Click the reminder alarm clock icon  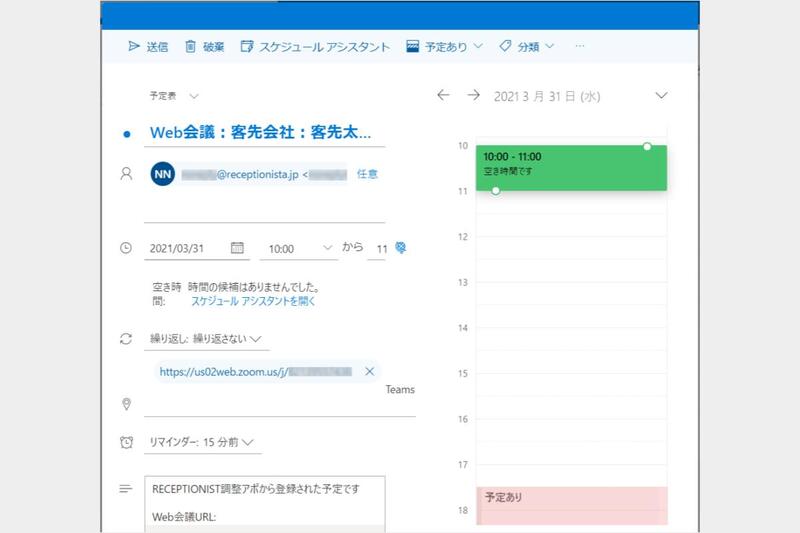[126, 442]
